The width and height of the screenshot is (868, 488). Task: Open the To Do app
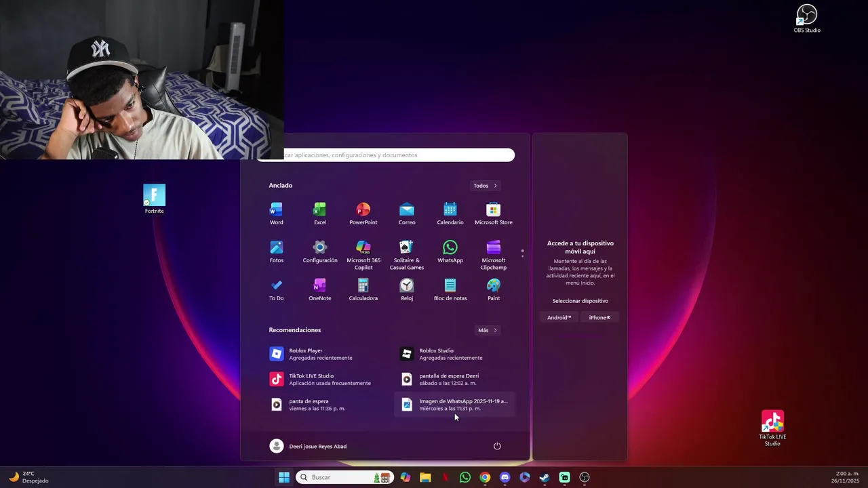pos(276,289)
